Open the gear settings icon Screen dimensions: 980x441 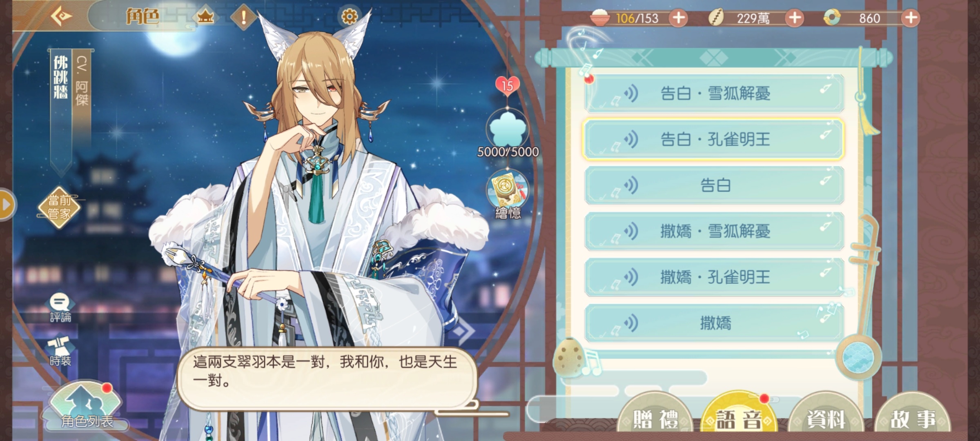[349, 17]
